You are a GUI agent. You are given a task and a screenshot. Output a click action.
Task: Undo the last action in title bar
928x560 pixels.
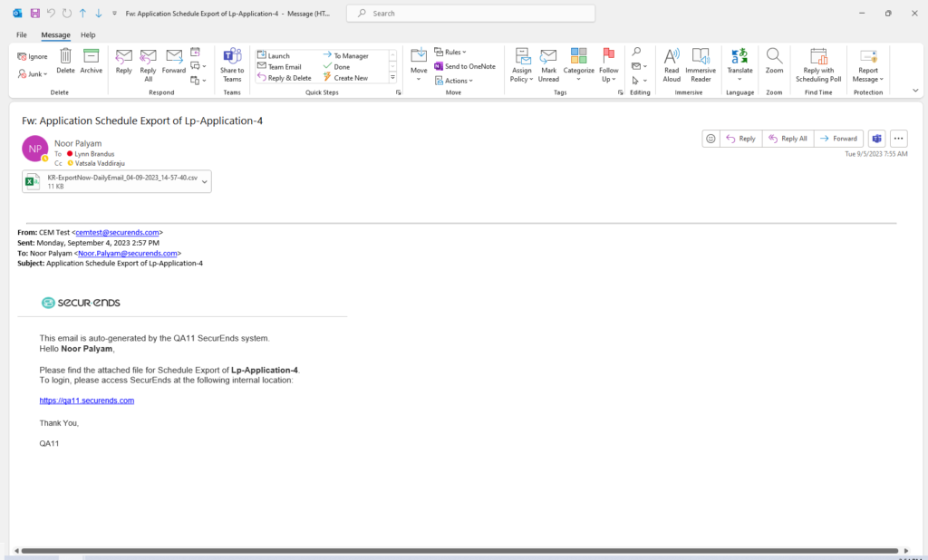[x=51, y=13]
